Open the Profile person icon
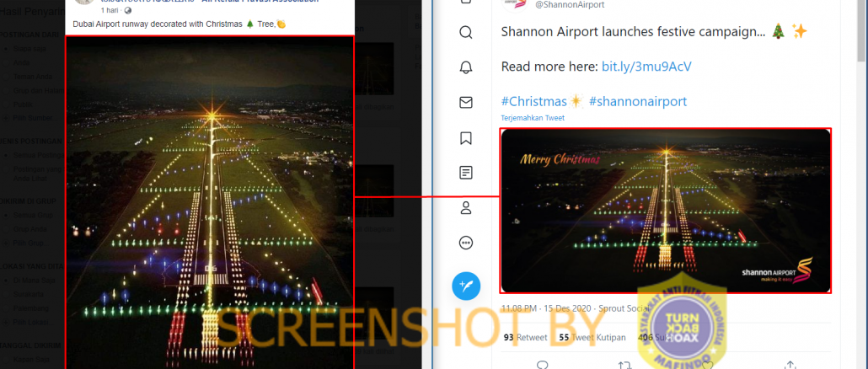This screenshot has width=868, height=369. click(x=465, y=208)
